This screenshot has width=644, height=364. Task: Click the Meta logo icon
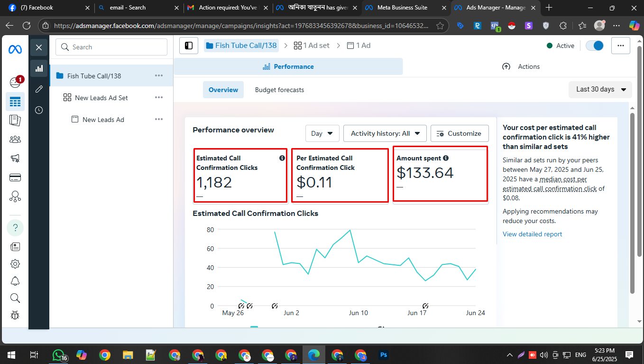coord(15,49)
